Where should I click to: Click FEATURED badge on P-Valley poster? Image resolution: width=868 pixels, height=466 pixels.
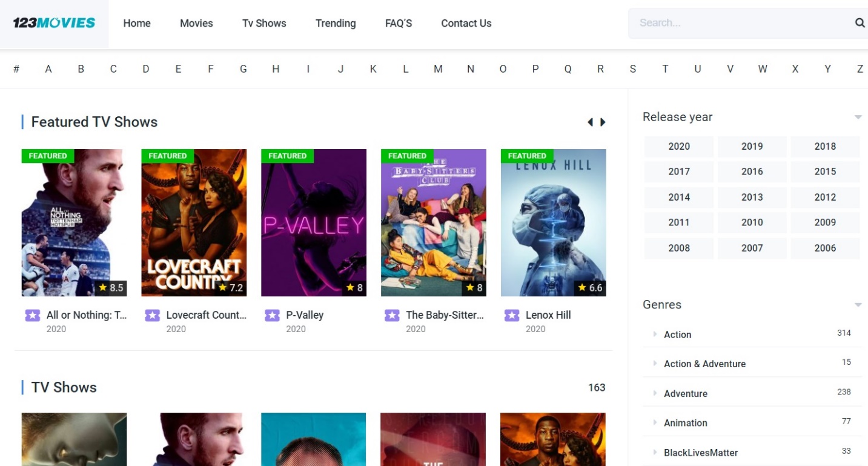click(288, 156)
